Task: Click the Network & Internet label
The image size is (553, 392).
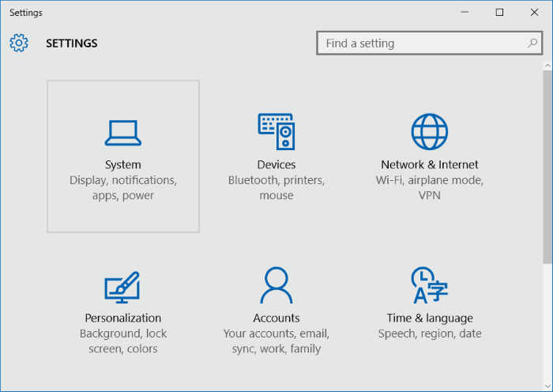Action: [430, 164]
